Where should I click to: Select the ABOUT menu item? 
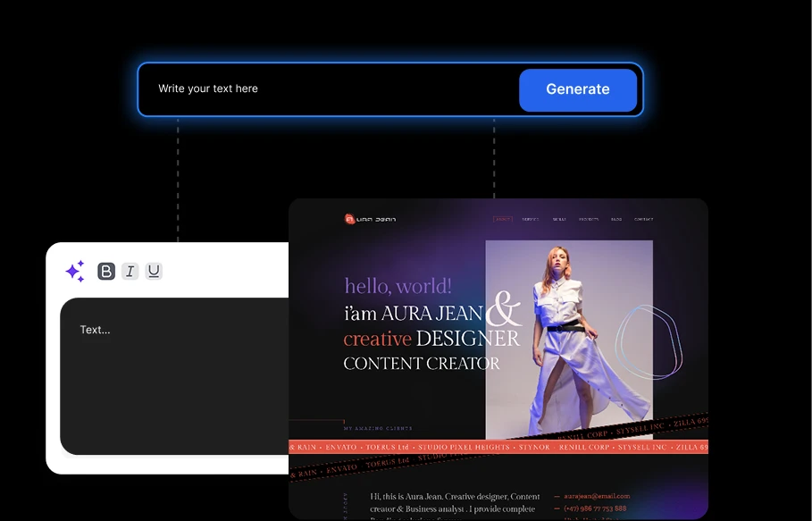click(x=502, y=219)
